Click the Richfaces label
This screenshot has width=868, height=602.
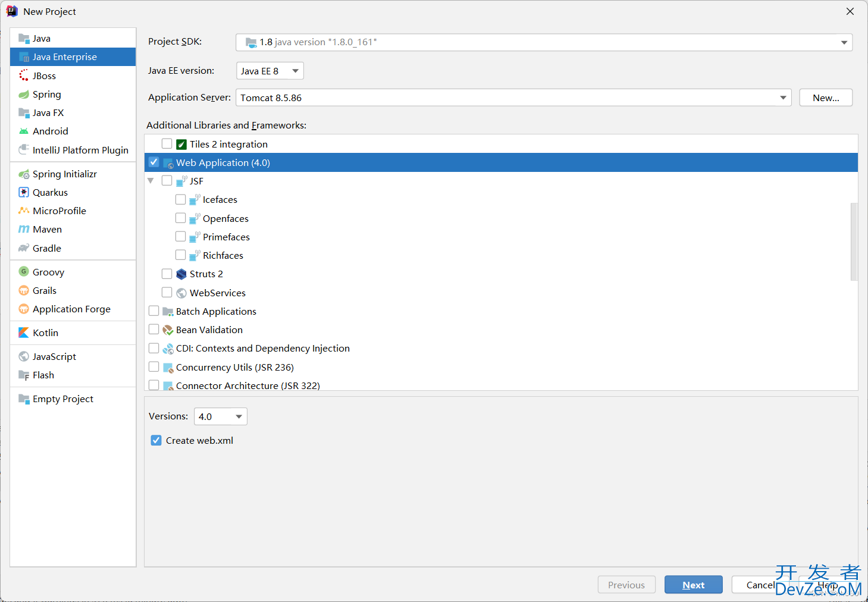223,255
